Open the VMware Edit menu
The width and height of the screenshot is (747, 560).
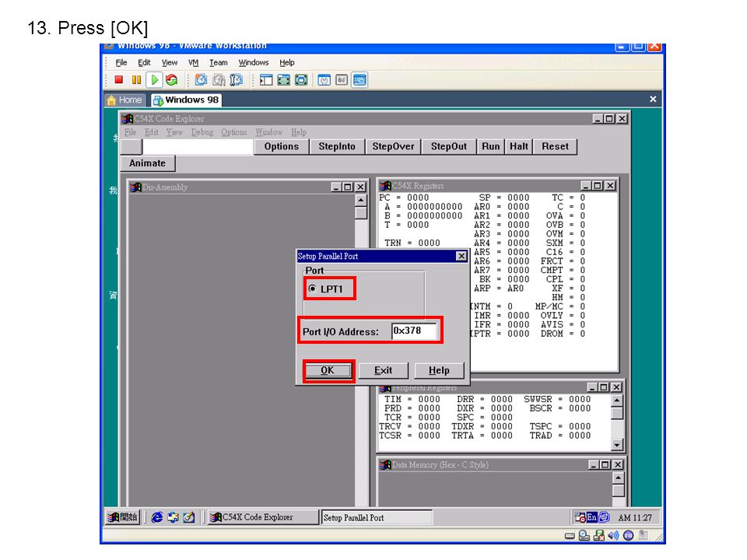[x=144, y=62]
